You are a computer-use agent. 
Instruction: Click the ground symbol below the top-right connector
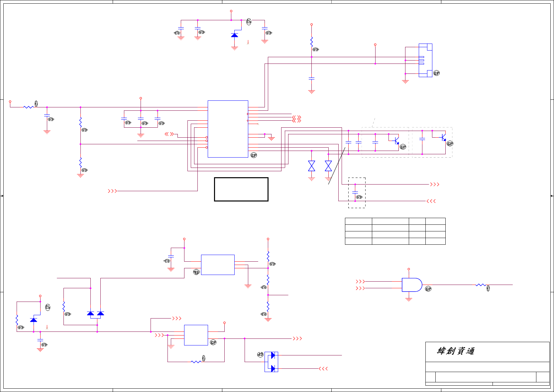(405, 81)
